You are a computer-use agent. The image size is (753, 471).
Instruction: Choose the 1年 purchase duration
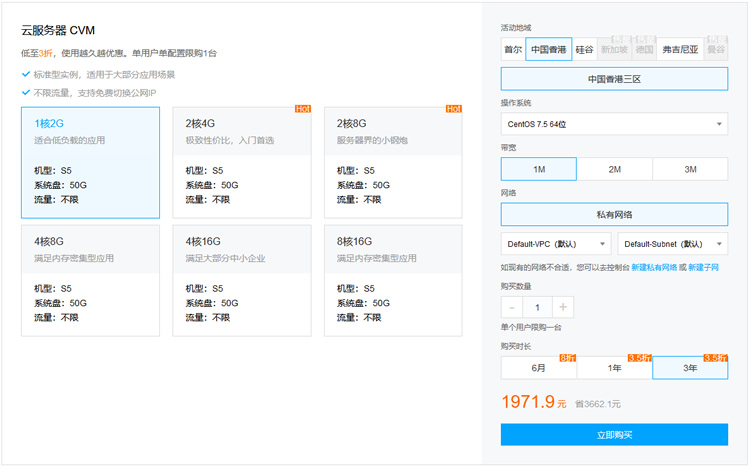(x=614, y=368)
